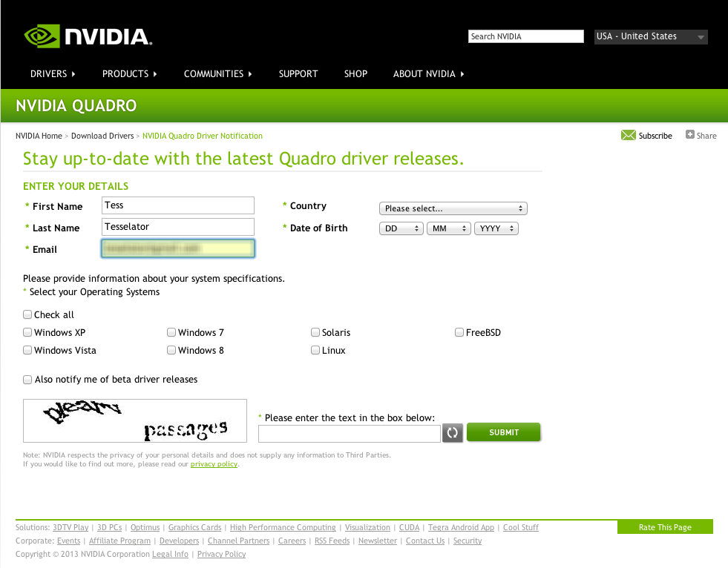Screen dimensions: 728x568
Task: Open the Legal Info link
Action: pos(170,554)
